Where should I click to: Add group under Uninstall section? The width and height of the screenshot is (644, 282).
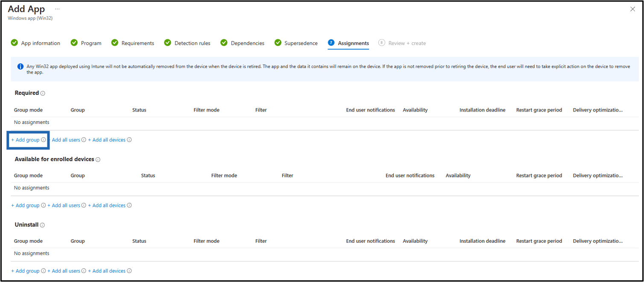[x=25, y=271]
